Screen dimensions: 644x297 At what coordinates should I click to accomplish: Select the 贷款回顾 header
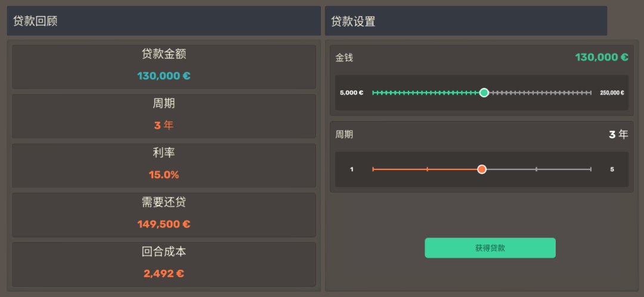point(164,20)
